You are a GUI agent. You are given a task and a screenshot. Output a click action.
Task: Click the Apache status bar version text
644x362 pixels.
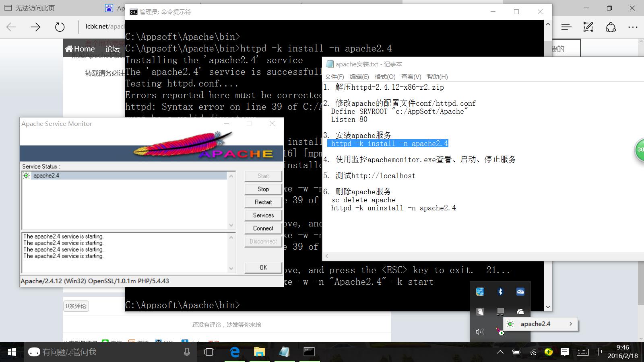95,281
